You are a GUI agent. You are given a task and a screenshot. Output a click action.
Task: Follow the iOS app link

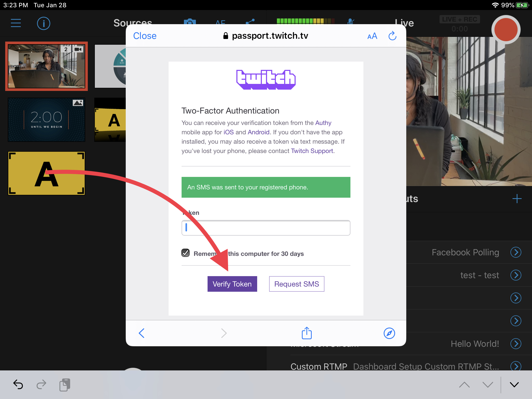(x=229, y=132)
